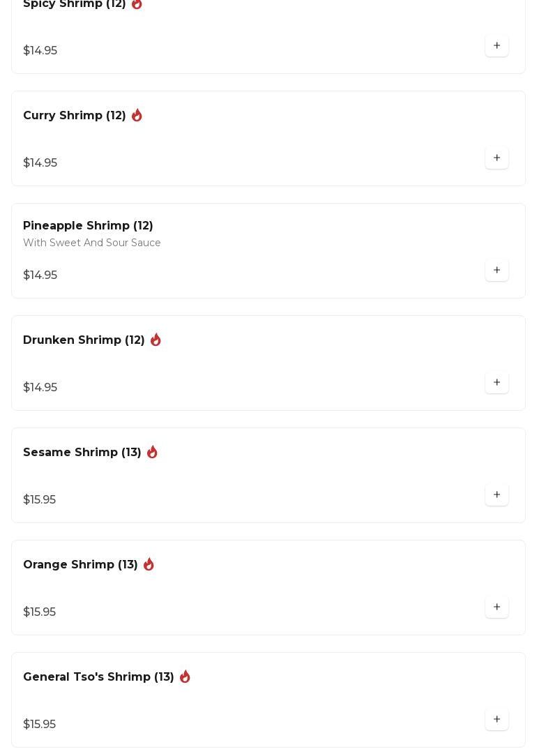Click General Tso's Shrimp spicy indicator

(185, 676)
